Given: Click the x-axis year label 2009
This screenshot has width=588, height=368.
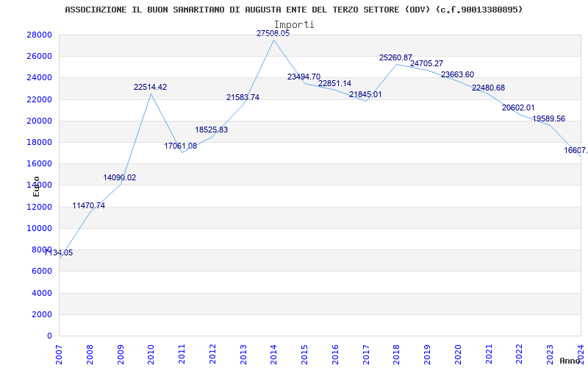Looking at the screenshot, I should (121, 355).
